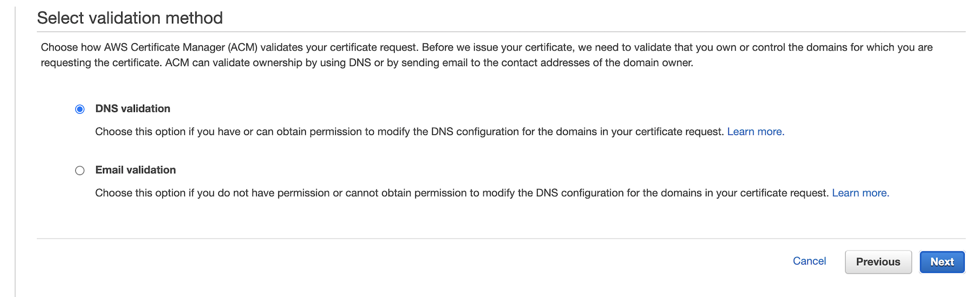The image size is (980, 297).
Task: Select the DNS validation radio button
Action: click(80, 109)
